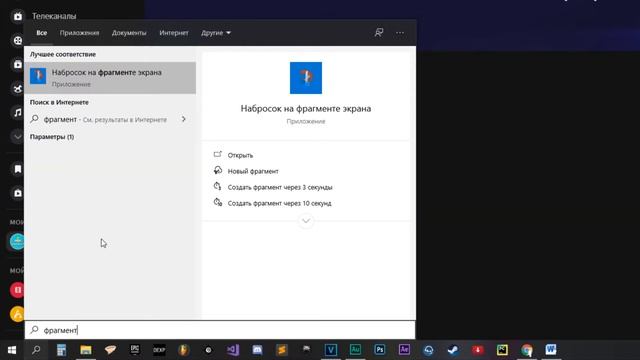
Task: Click the teal round avatar in sidebar
Action: [18, 242]
